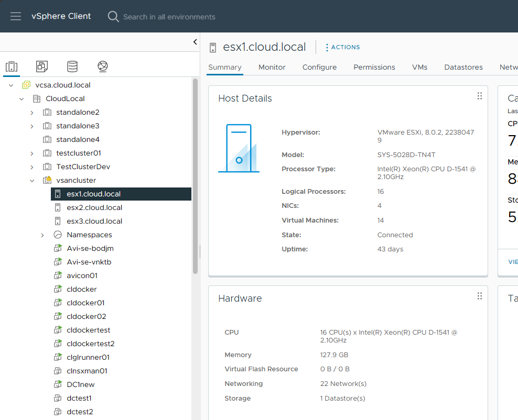Click the Hardware card drag handle

pos(479,296)
